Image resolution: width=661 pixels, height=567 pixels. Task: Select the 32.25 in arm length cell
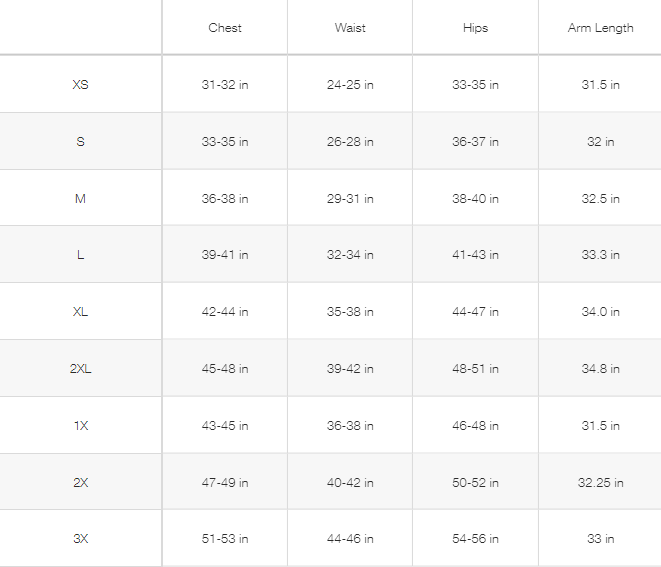[600, 483]
